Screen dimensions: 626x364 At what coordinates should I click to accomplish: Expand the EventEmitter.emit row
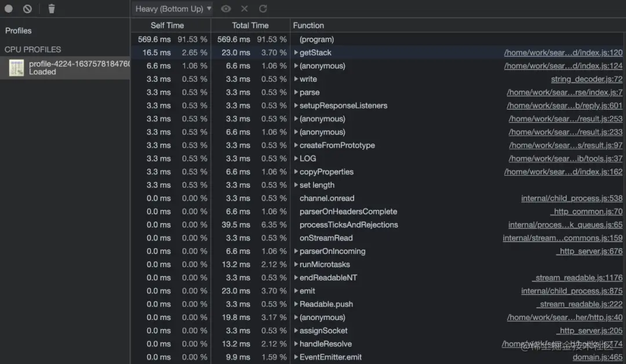[296, 357]
